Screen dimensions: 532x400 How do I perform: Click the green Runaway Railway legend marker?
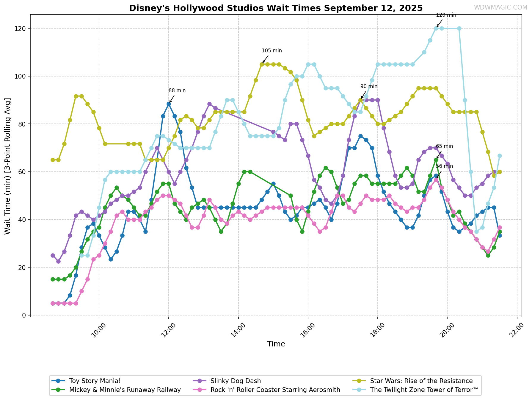[x=58, y=390]
